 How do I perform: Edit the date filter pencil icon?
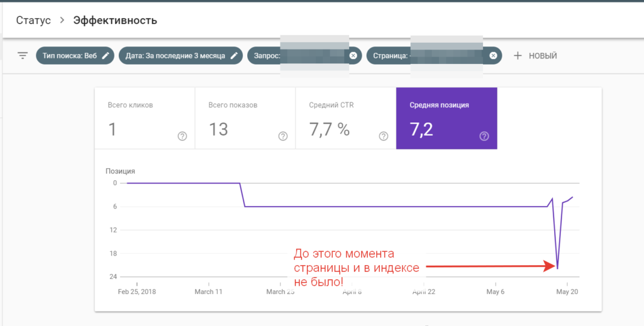point(234,55)
